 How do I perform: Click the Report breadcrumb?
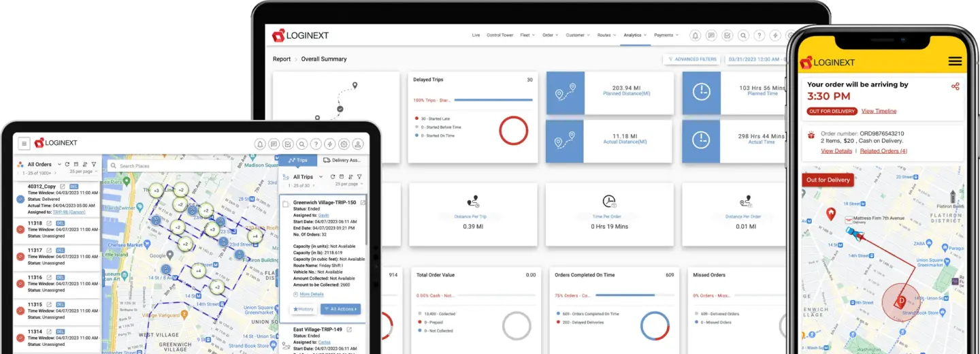[x=282, y=59]
